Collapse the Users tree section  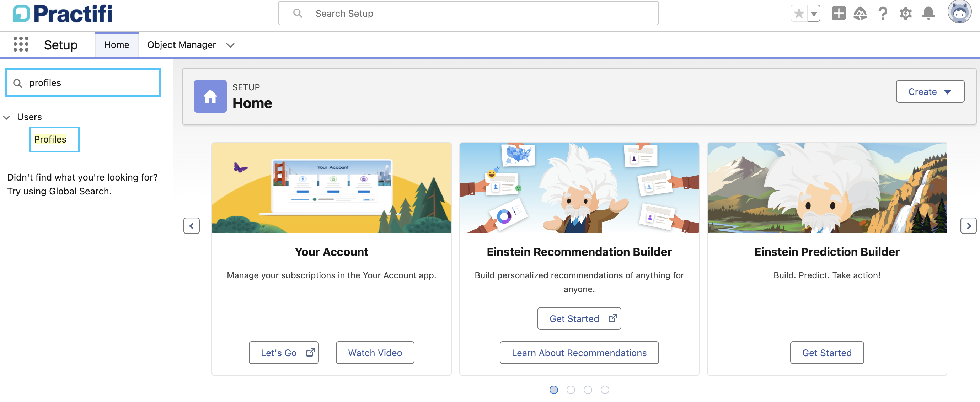[x=6, y=117]
